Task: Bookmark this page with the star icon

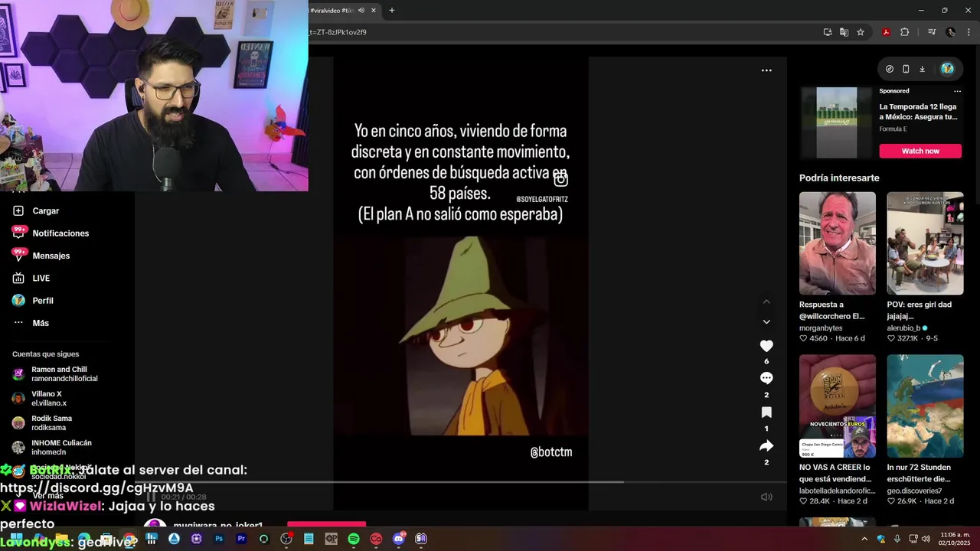Action: (x=861, y=32)
